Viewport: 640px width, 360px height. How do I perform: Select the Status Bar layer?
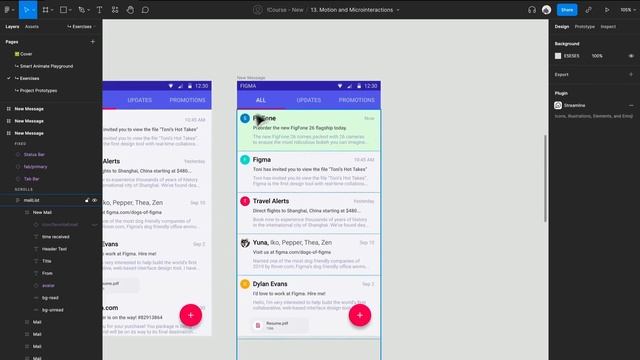click(34, 155)
